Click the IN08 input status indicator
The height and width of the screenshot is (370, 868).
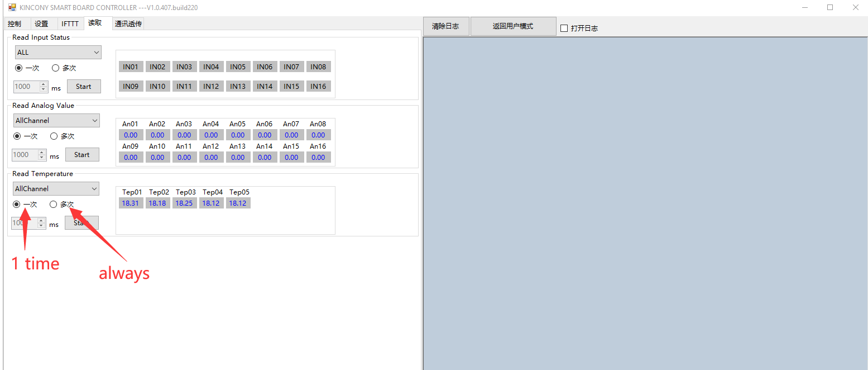pos(318,67)
